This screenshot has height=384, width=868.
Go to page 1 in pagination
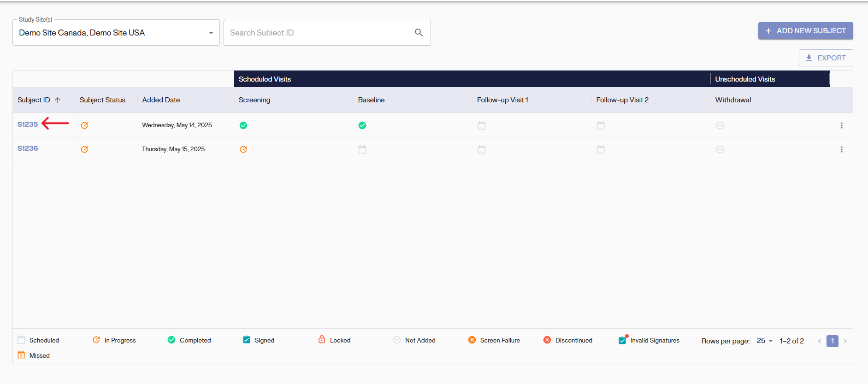click(x=832, y=341)
